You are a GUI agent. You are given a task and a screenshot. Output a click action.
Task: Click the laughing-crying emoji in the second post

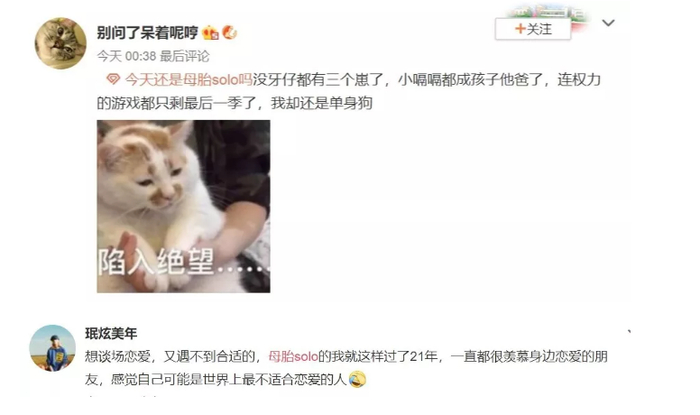357,379
